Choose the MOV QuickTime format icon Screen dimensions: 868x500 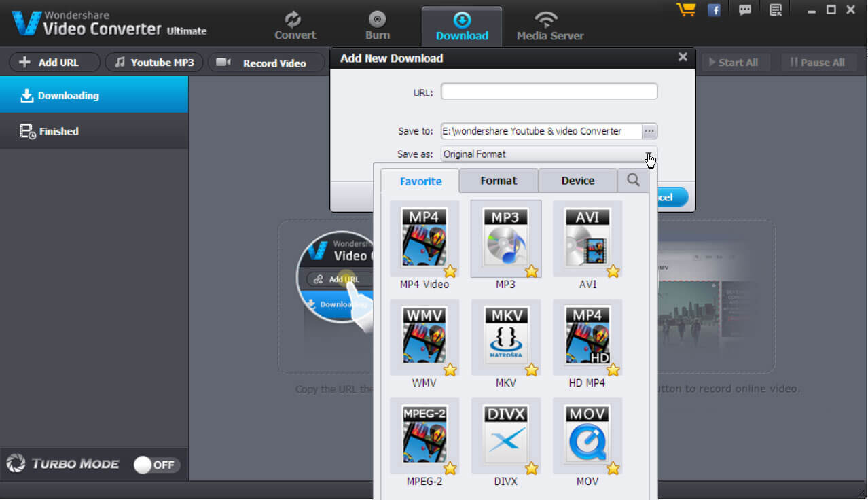pyautogui.click(x=587, y=435)
